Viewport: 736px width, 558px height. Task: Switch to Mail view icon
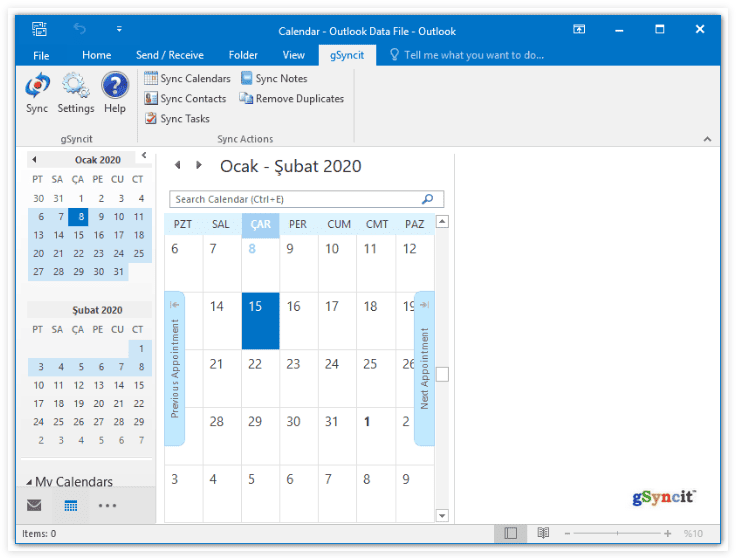click(x=34, y=505)
